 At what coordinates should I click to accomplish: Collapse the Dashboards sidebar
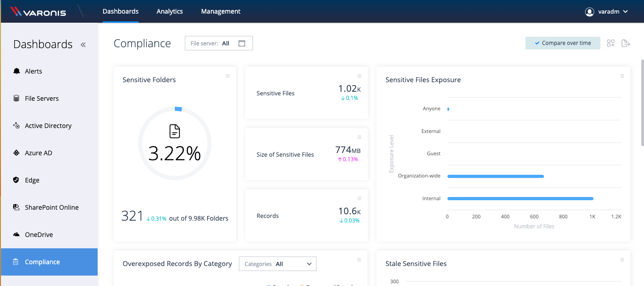tap(83, 44)
